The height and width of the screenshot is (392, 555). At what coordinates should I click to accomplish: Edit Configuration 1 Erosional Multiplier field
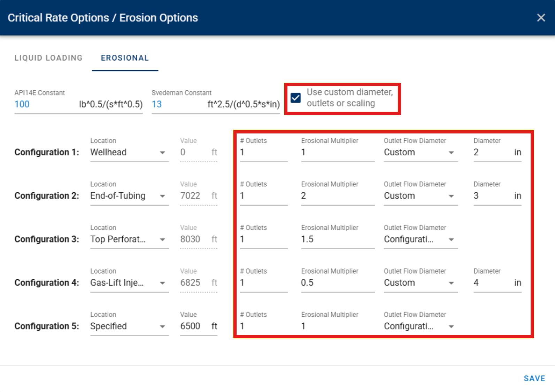click(x=338, y=152)
